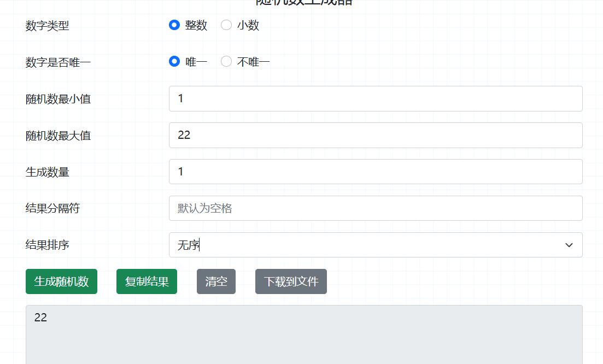Click the green 生成随机数 button
This screenshot has width=603, height=364.
pyautogui.click(x=61, y=281)
